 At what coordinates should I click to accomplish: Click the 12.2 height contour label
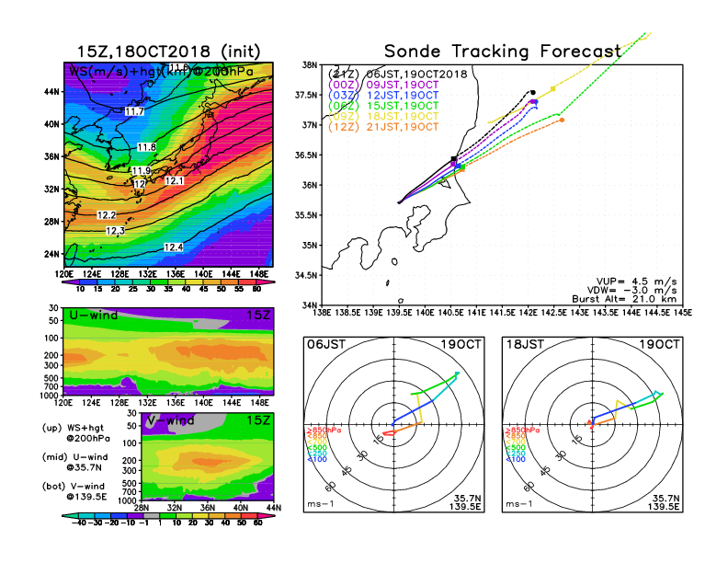pyautogui.click(x=107, y=215)
